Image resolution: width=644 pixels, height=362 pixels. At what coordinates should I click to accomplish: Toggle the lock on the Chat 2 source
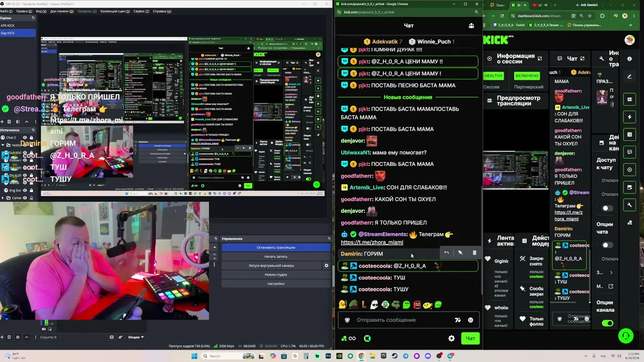(x=31, y=138)
